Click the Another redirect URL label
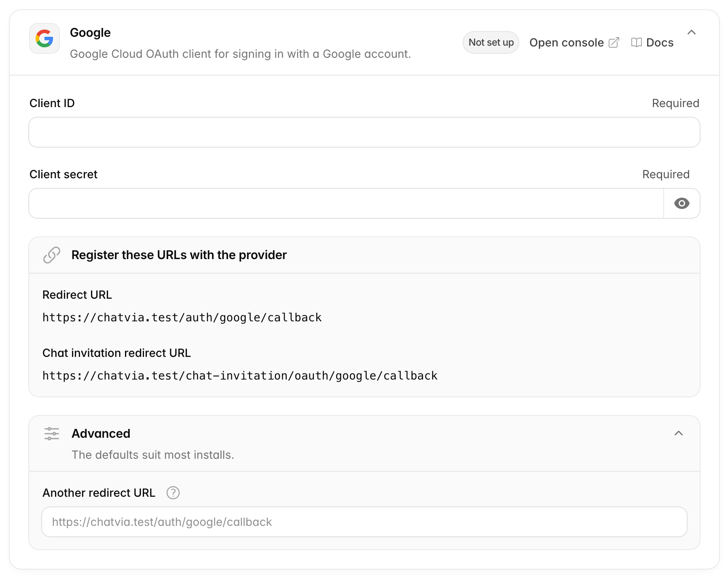Screen dimensions: 728x578 99,493
